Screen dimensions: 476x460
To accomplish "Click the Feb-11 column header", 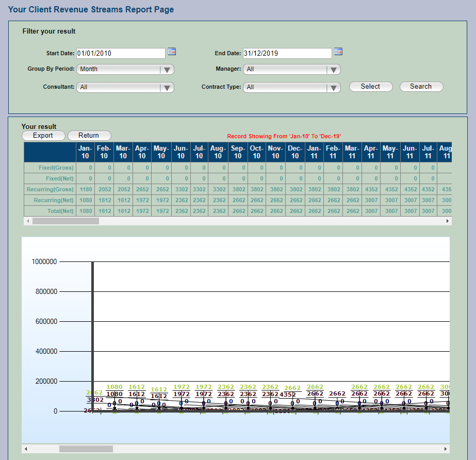I will [333, 152].
